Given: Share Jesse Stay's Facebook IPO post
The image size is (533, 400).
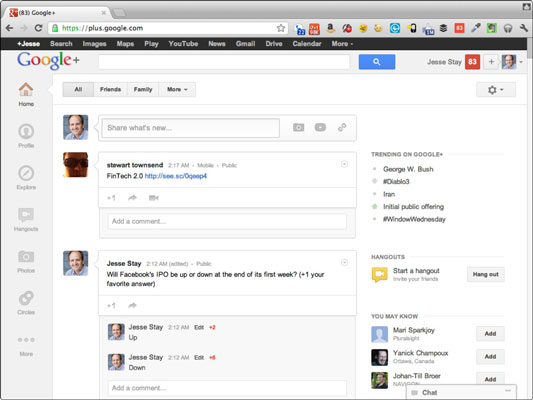Looking at the screenshot, I should click(x=132, y=306).
